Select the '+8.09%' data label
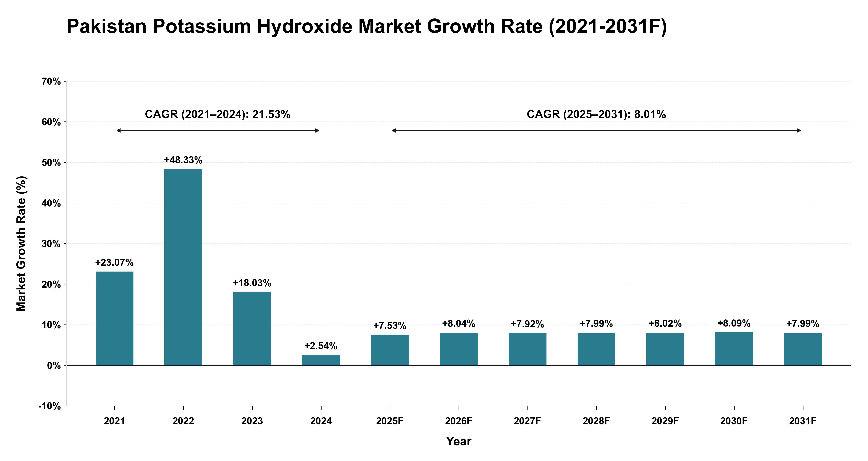 [x=734, y=323]
